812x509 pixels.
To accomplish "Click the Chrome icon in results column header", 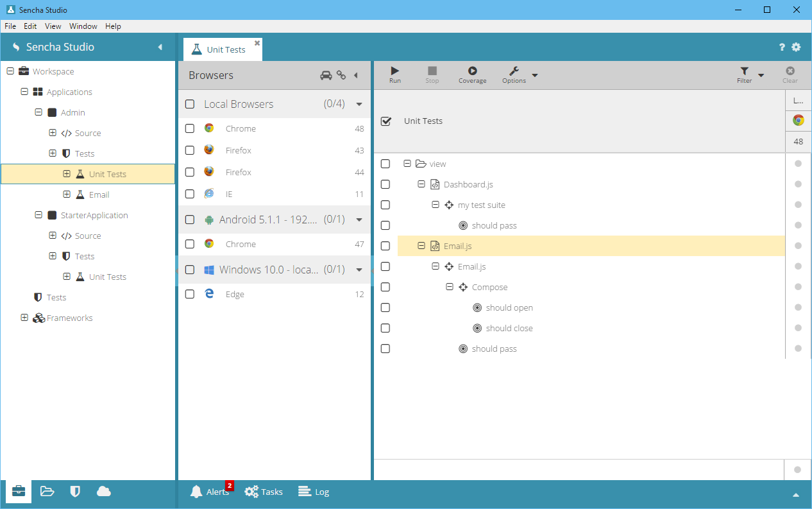I will coord(798,120).
